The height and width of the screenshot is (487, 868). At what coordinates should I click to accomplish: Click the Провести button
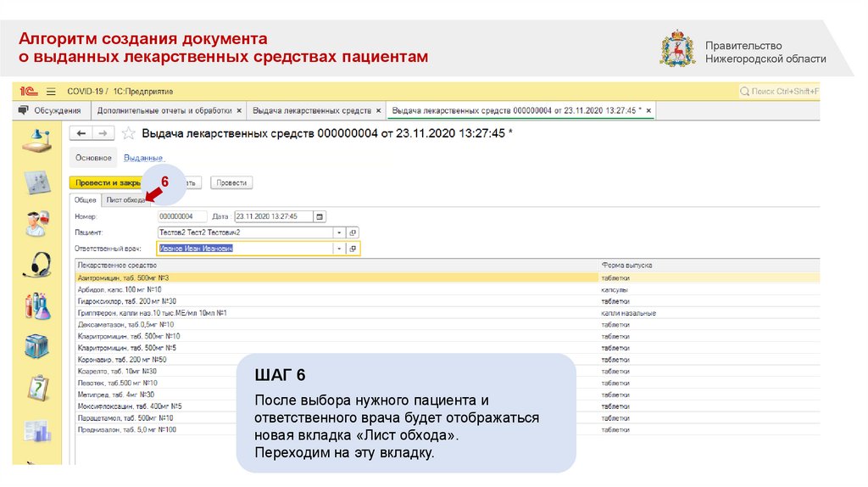point(231,182)
